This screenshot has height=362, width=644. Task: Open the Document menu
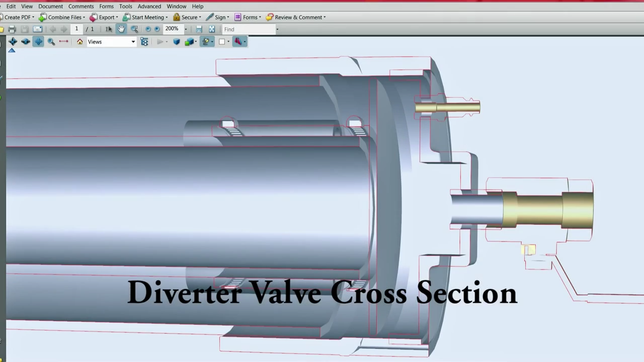(x=50, y=6)
